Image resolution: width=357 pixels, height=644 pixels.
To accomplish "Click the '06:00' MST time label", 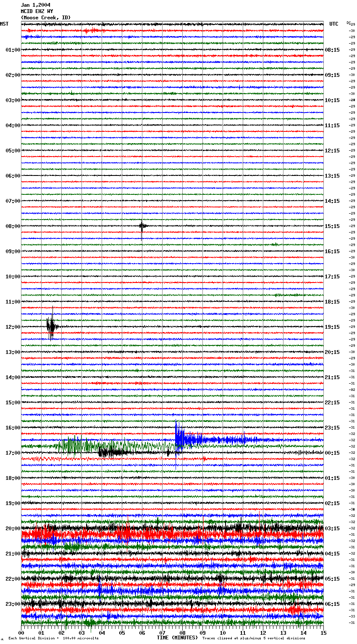I will click(13, 176).
